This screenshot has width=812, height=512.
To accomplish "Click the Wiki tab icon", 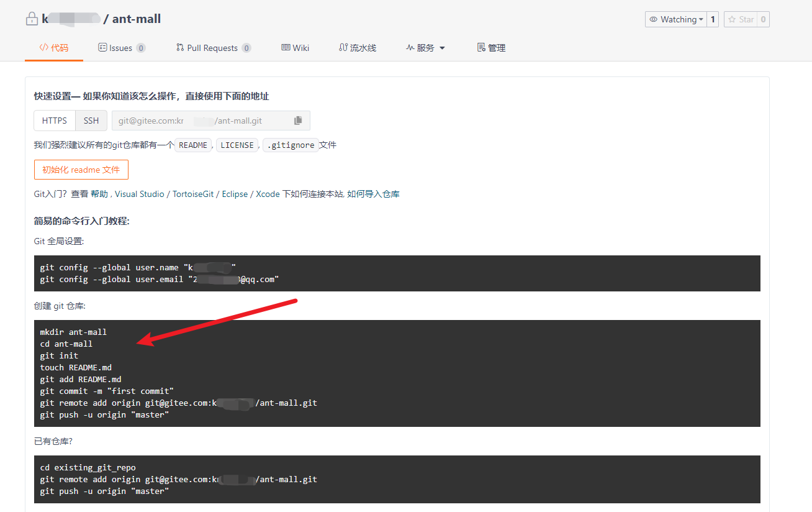I will pyautogui.click(x=286, y=47).
